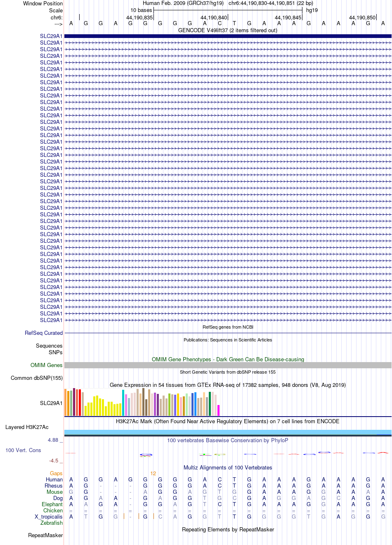Viewport: 392px width, 545px height.
Task: Open the GTEx Gene Expression track title
Action: click(x=228, y=385)
